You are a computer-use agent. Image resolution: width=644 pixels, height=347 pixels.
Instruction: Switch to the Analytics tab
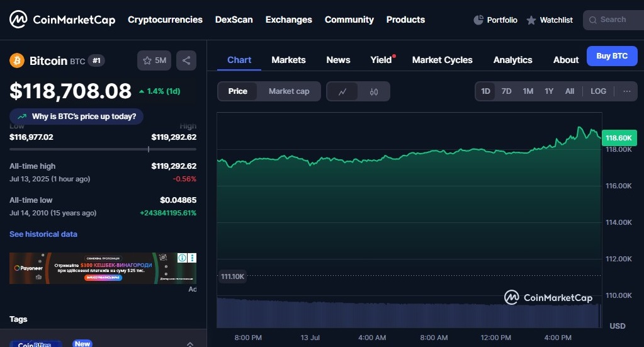(x=512, y=60)
